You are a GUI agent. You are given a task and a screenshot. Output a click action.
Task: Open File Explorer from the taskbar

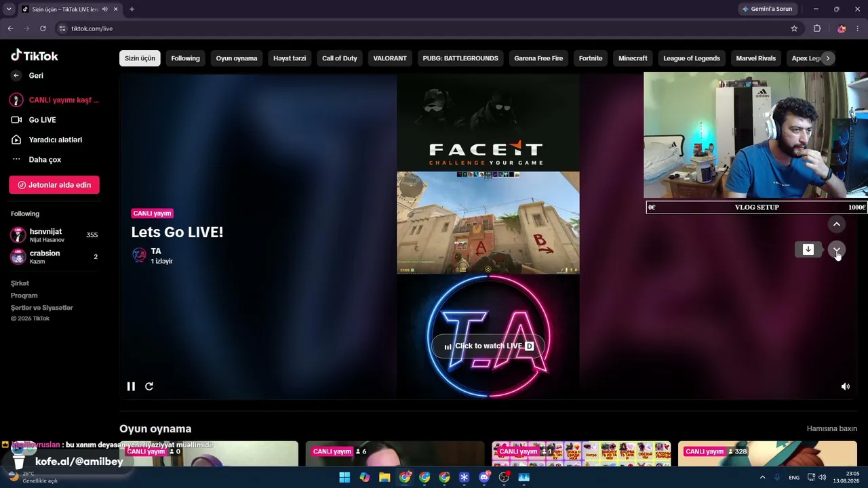384,477
